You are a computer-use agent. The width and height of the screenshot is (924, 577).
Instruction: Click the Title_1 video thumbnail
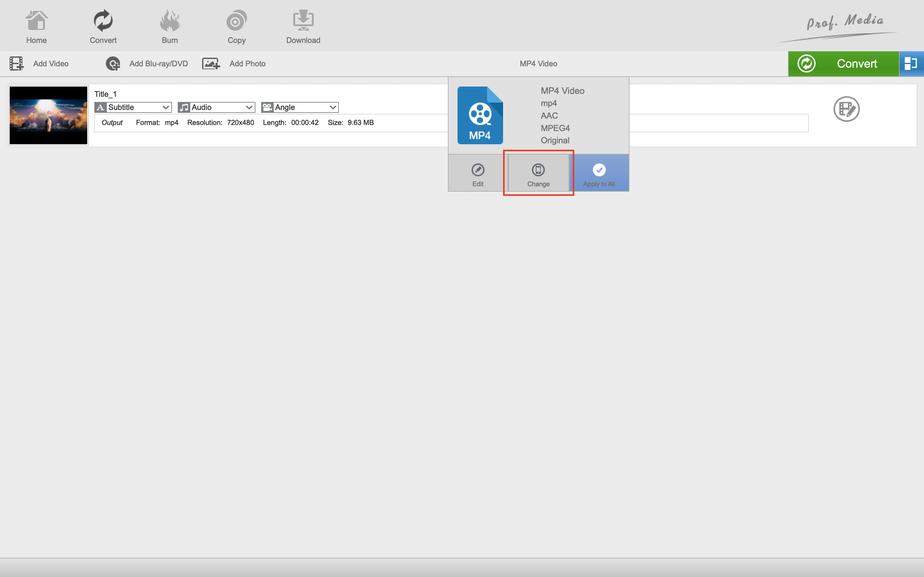pyautogui.click(x=48, y=115)
